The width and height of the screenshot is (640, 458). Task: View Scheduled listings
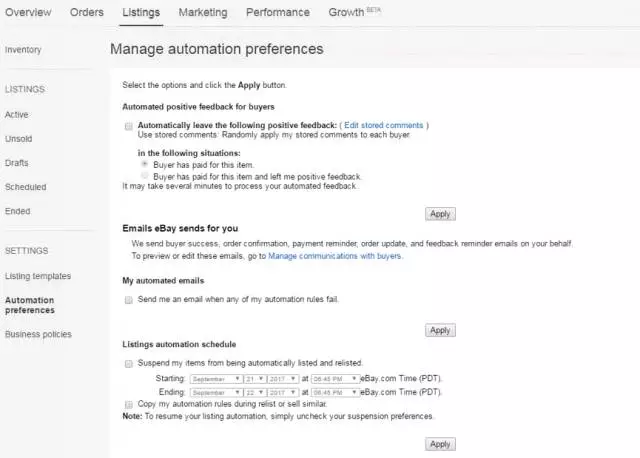click(25, 187)
